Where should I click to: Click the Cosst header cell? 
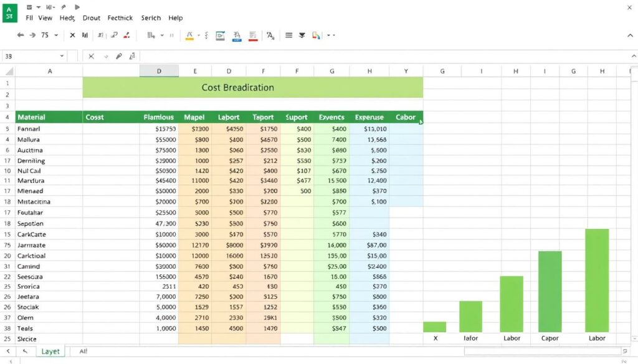pos(111,117)
